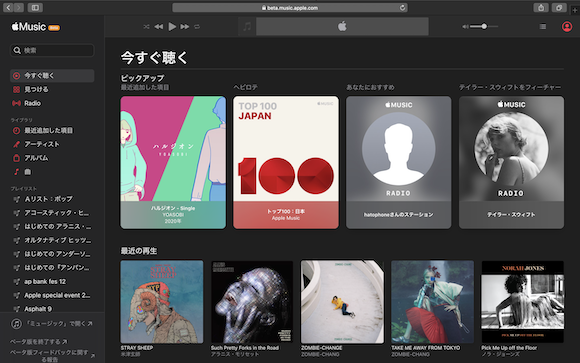Toggle shuffle playback
Viewport: 580px width, 363px height.
[146, 27]
